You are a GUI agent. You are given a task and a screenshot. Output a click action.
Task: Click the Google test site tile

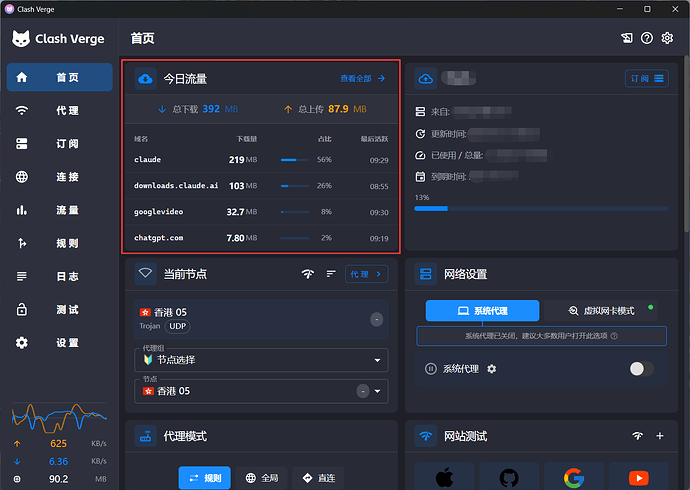[x=574, y=476]
